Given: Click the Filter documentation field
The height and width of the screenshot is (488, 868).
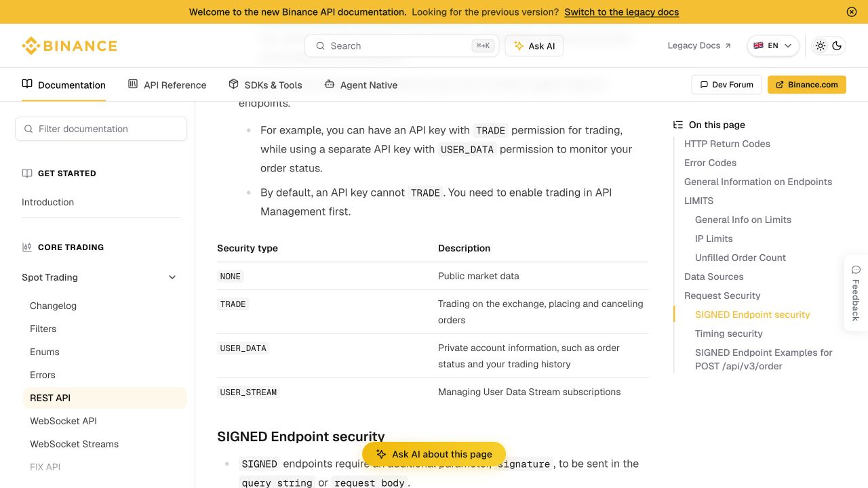Looking at the screenshot, I should (x=101, y=129).
